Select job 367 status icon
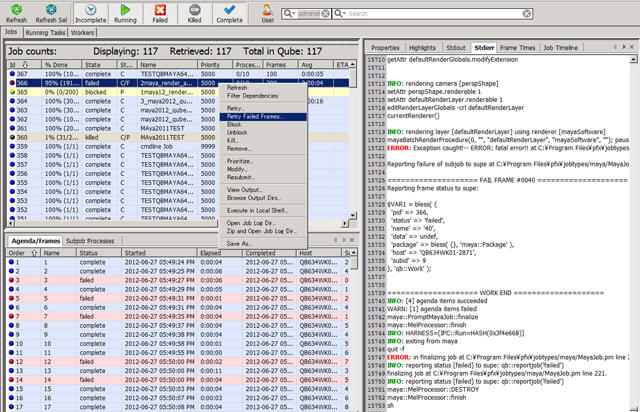This screenshot has height=412, width=640. (12, 74)
